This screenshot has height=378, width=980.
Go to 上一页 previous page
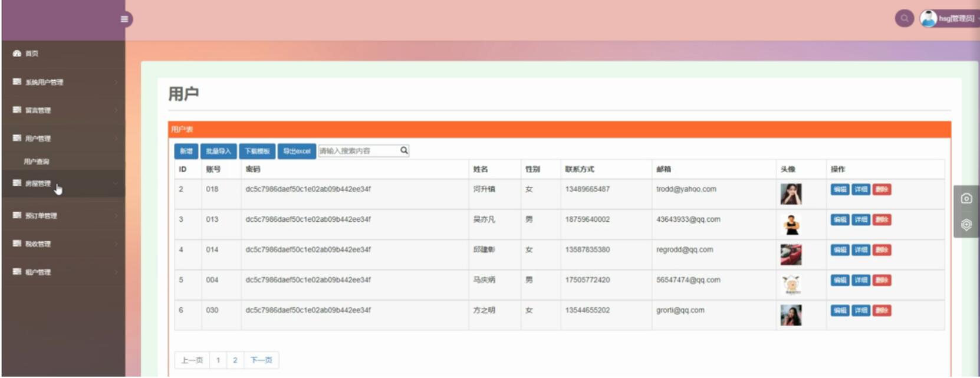192,360
